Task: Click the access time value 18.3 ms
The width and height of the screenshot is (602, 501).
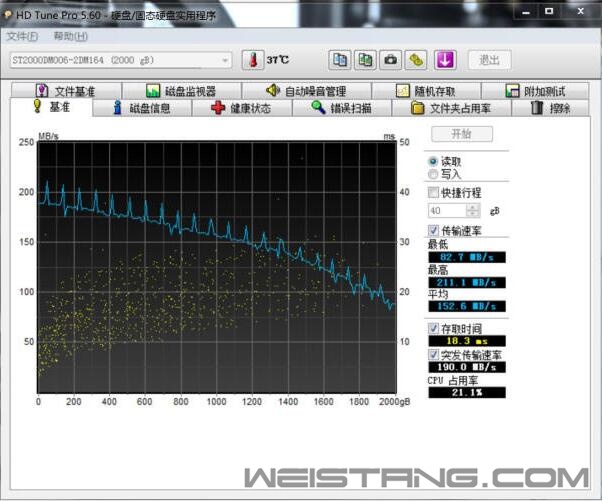Action: (x=467, y=341)
